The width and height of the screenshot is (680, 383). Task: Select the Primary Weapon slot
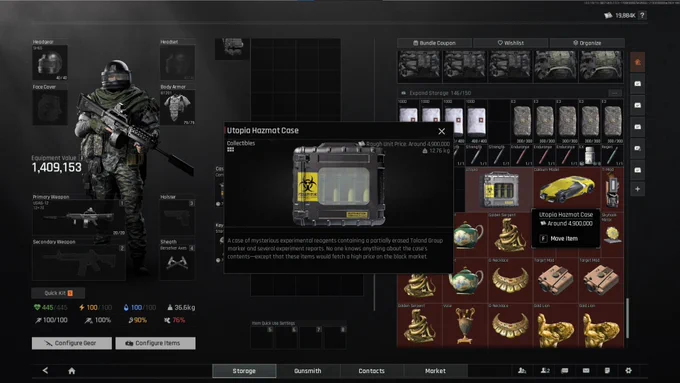pos(78,218)
